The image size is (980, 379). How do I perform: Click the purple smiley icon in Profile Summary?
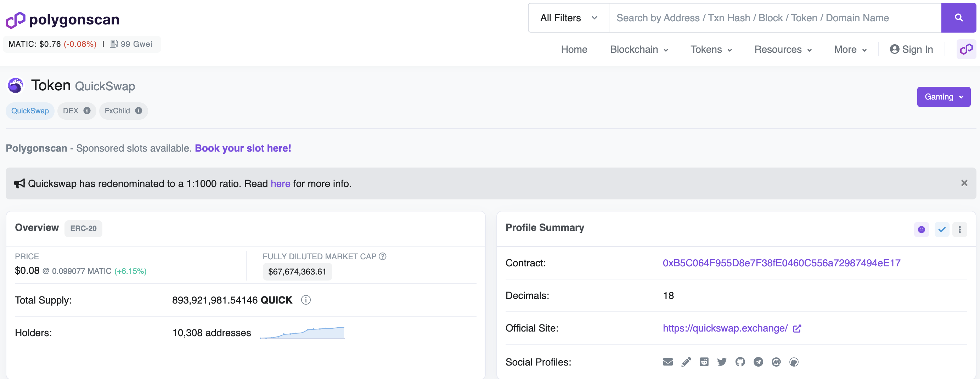[921, 229]
